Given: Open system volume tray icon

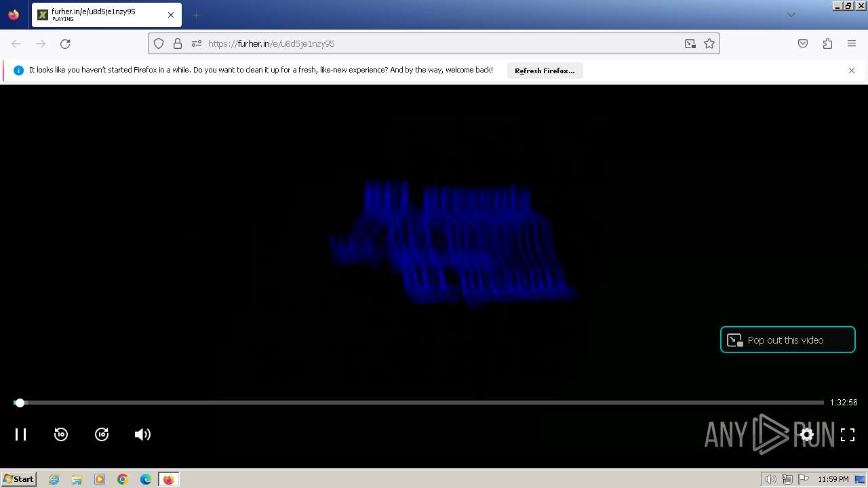Looking at the screenshot, I should tap(771, 479).
